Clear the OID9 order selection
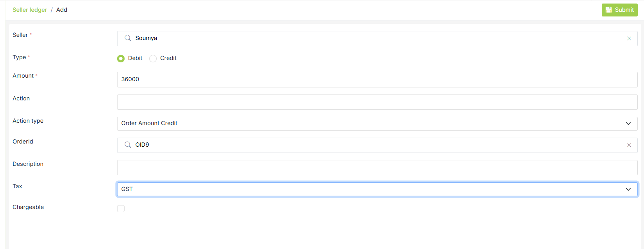This screenshot has height=249, width=644. click(629, 145)
